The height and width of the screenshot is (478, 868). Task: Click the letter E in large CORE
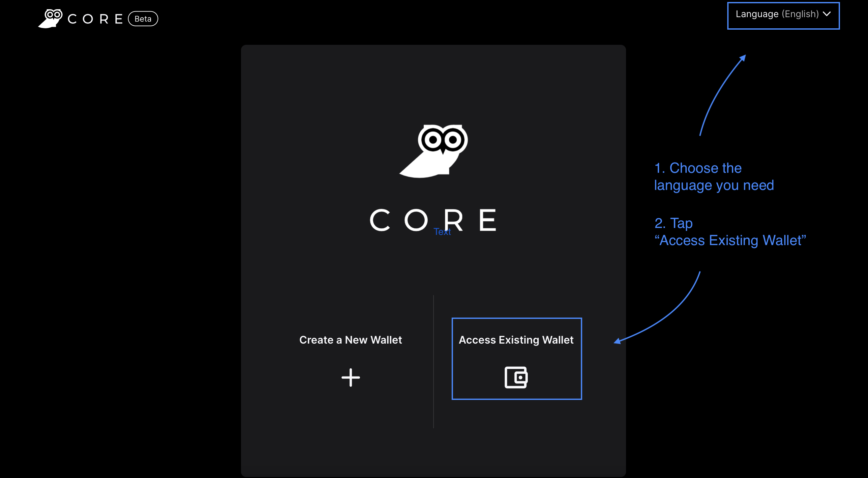488,220
